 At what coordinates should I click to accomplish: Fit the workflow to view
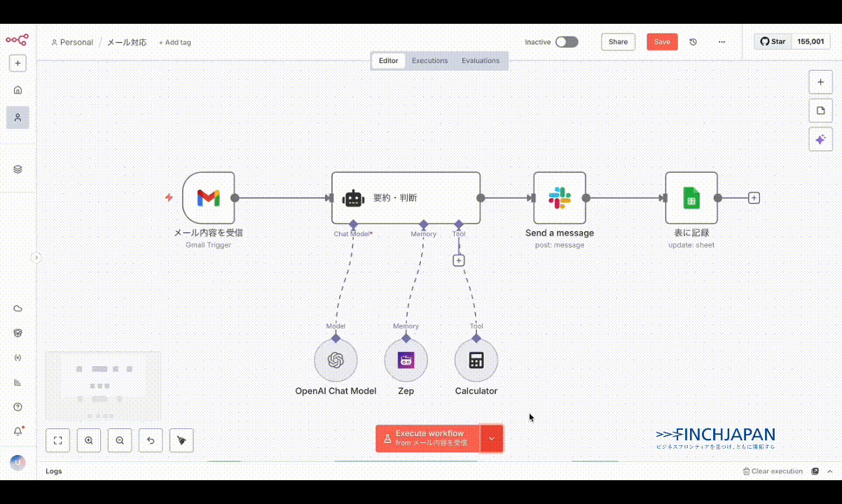pyautogui.click(x=58, y=440)
